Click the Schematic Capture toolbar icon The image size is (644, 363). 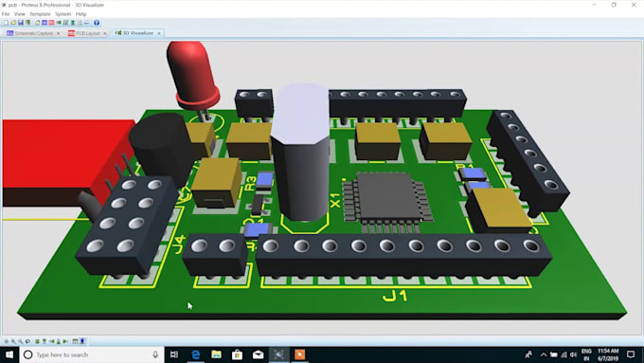pyautogui.click(x=45, y=23)
